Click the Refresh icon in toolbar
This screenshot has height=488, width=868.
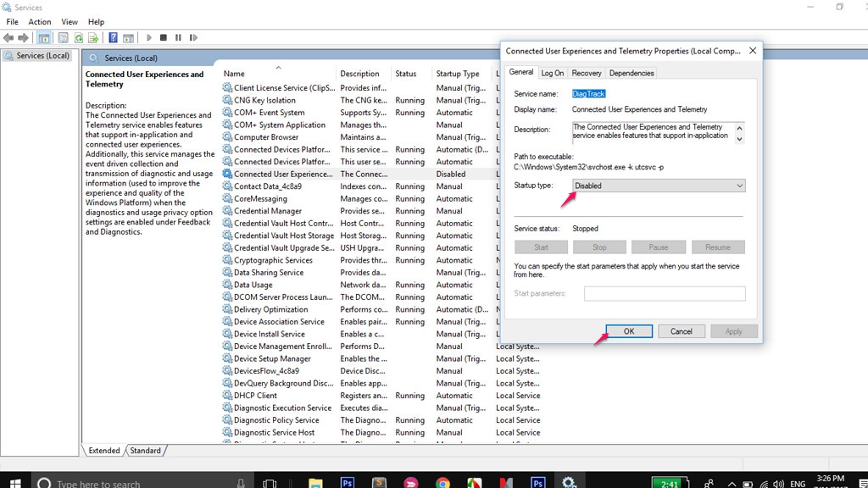pos(79,38)
